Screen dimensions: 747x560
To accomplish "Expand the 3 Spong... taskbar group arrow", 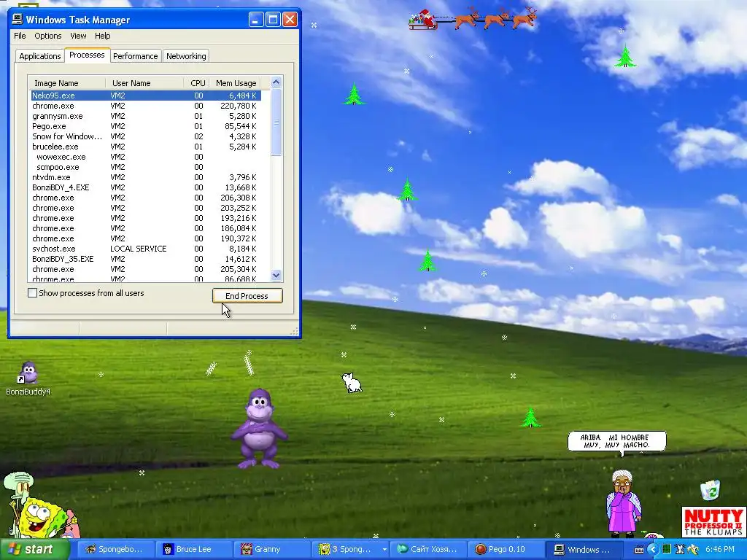I will pyautogui.click(x=384, y=550).
